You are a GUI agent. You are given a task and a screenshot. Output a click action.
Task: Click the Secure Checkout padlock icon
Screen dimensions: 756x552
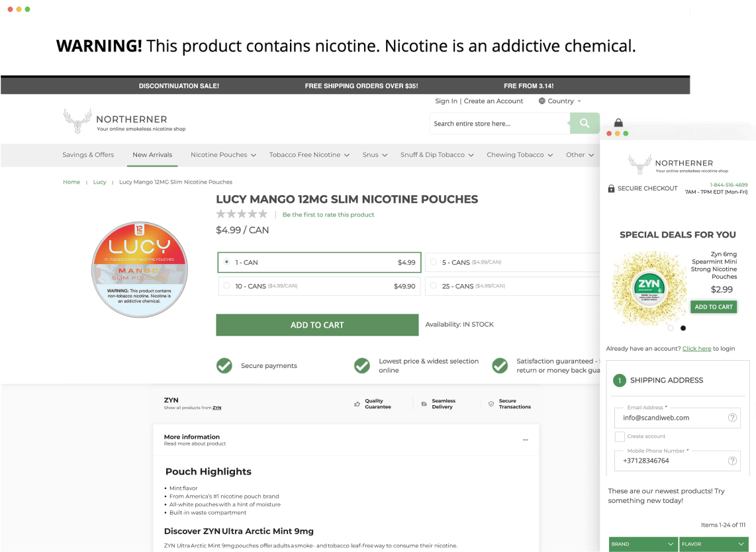point(612,189)
